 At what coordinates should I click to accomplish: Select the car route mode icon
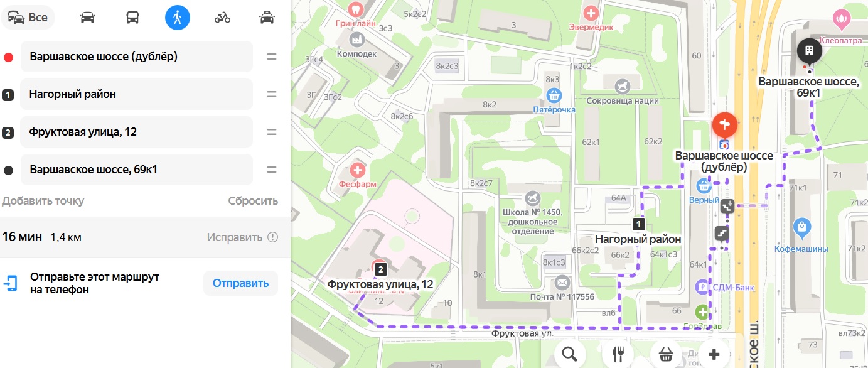(x=88, y=18)
